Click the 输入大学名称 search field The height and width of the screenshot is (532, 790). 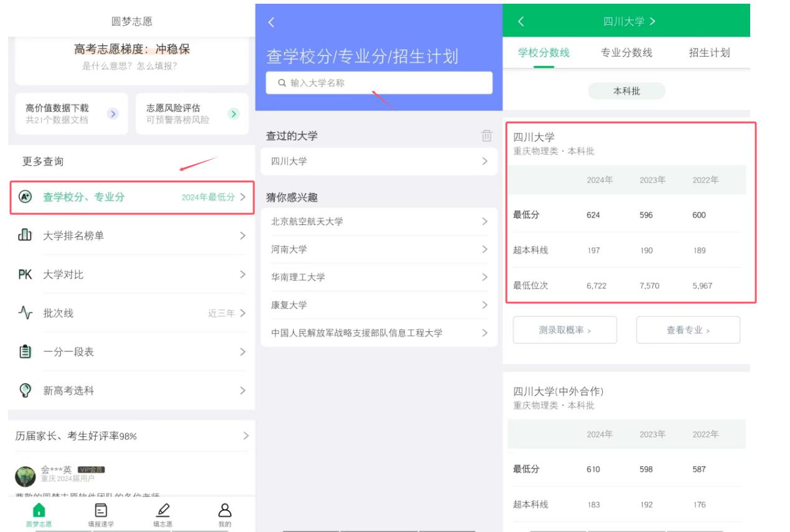point(379,83)
